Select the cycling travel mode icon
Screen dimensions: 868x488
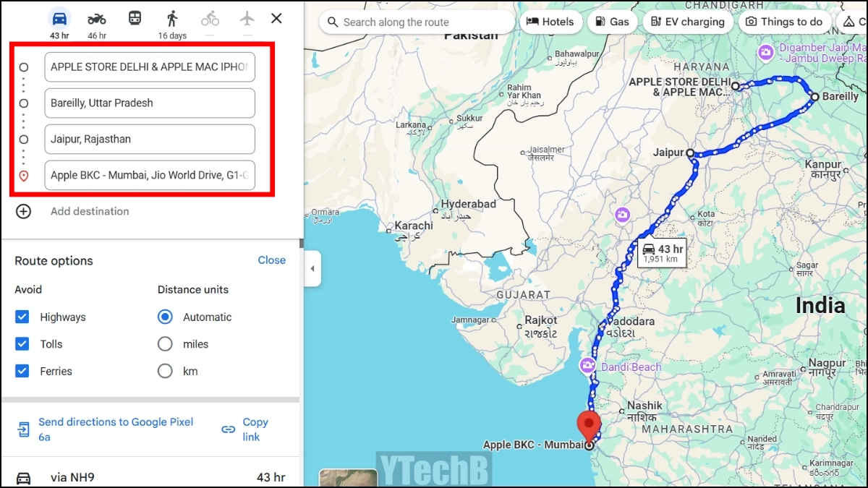tap(210, 18)
